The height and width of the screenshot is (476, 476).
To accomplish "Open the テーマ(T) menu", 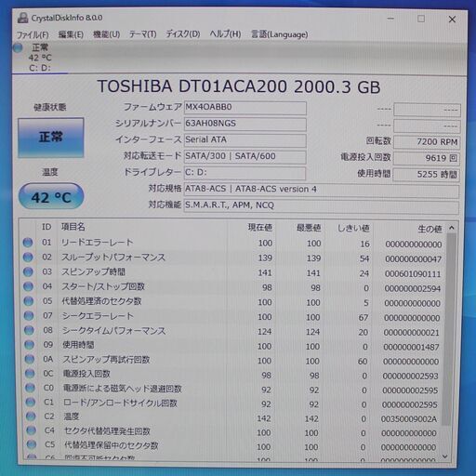I will [x=143, y=34].
